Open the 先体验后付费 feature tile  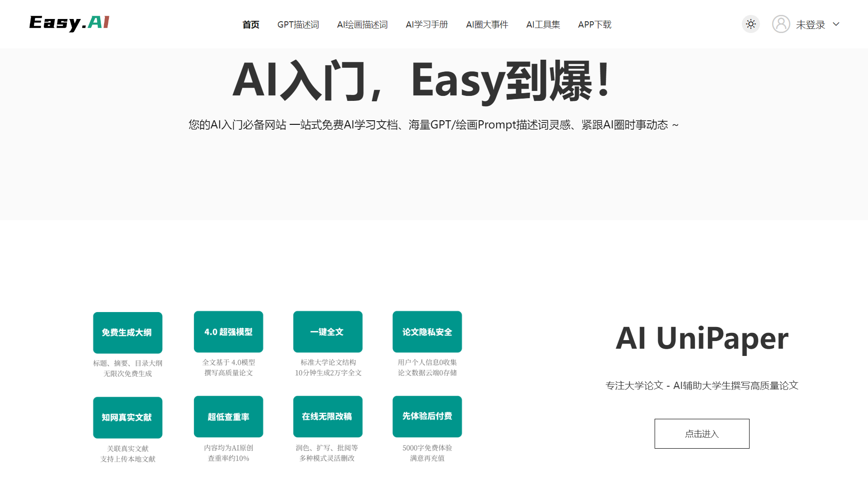coord(427,417)
